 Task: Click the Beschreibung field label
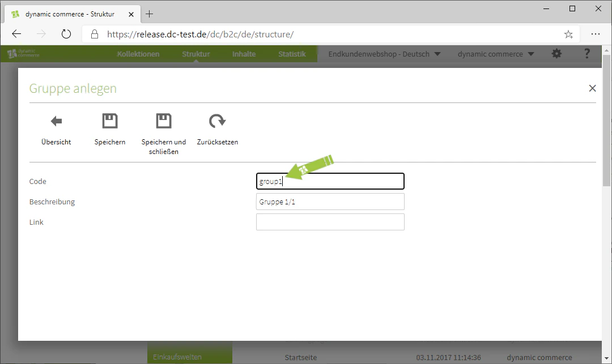click(52, 202)
